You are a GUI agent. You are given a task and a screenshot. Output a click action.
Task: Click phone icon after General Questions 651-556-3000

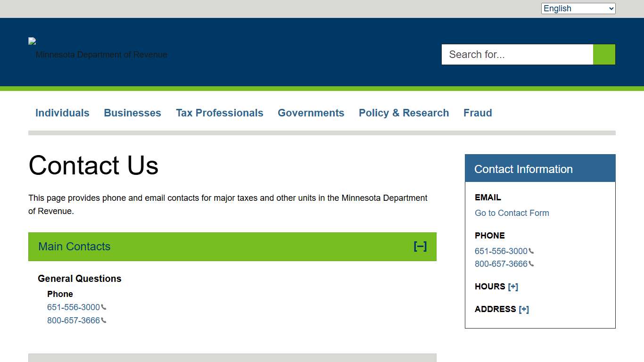pos(104,307)
